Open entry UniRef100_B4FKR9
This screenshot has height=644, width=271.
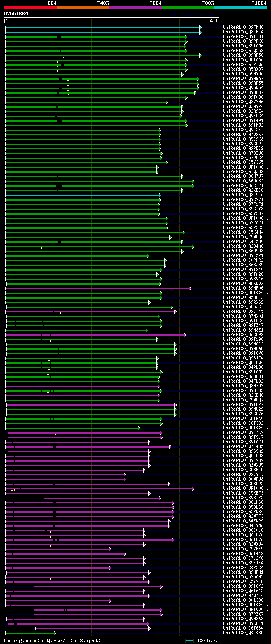click(243, 521)
